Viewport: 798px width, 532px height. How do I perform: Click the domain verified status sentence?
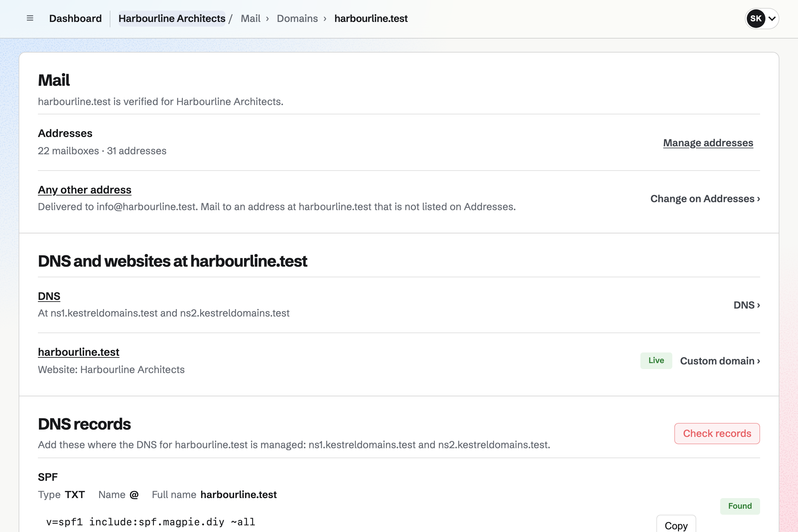pos(161,102)
